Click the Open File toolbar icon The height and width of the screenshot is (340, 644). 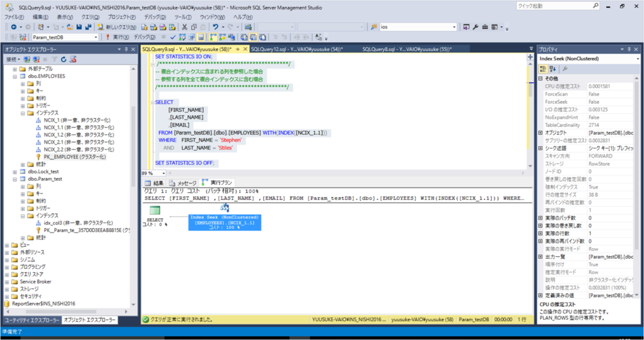coord(69,27)
